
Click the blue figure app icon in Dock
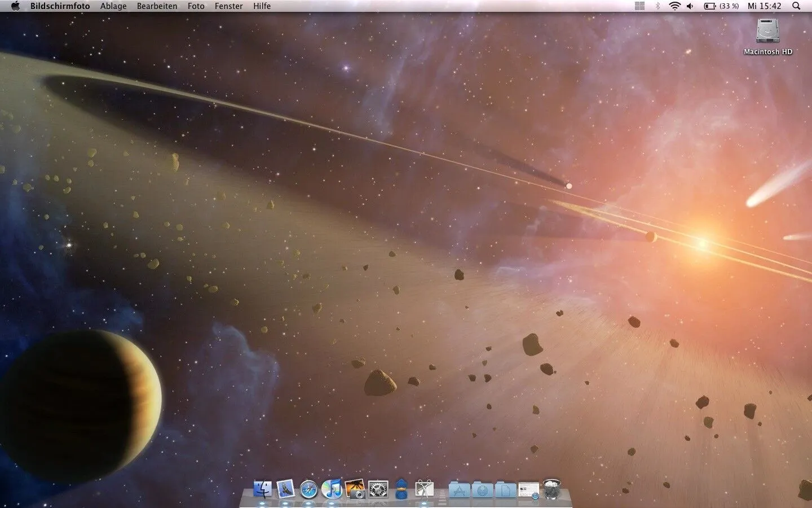pos(401,489)
